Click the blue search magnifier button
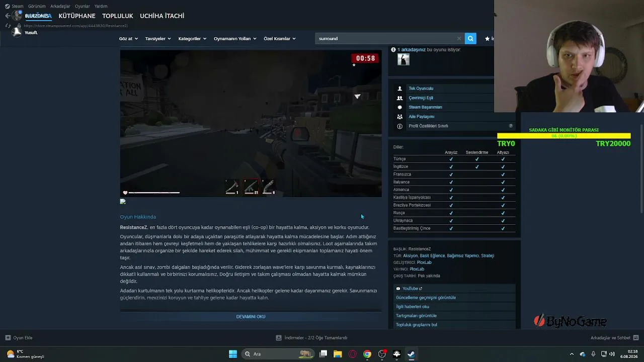 coord(470,39)
